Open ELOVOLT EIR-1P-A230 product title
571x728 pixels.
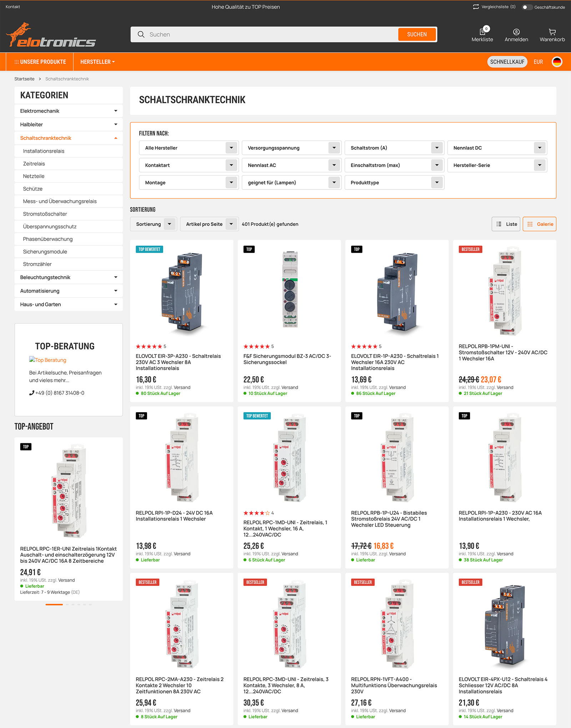[395, 362]
